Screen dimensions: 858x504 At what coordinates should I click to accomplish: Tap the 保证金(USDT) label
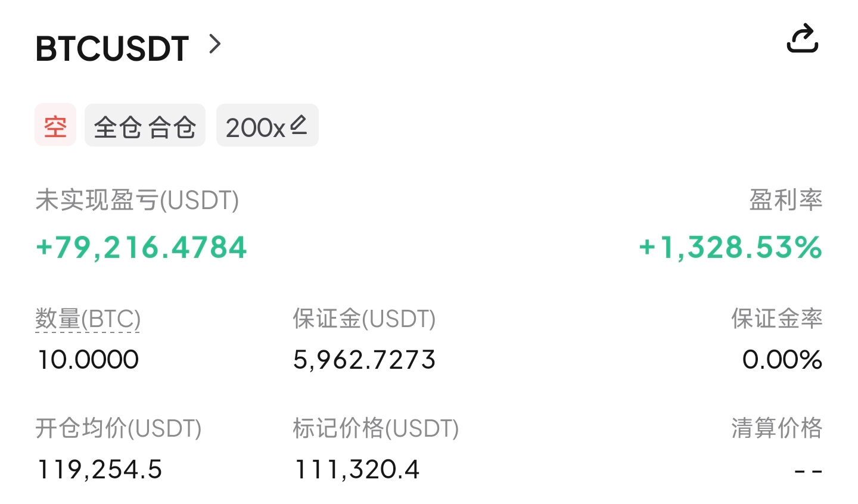[364, 319]
